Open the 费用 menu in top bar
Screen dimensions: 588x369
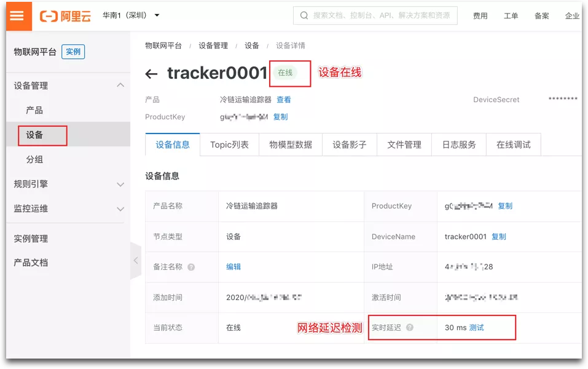click(480, 16)
